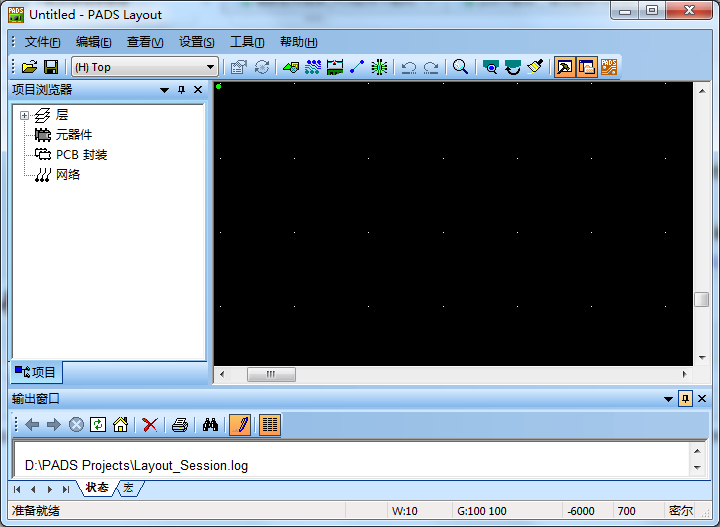The width and height of the screenshot is (720, 527).
Task: Click the binoculars find icon
Action: 210,425
